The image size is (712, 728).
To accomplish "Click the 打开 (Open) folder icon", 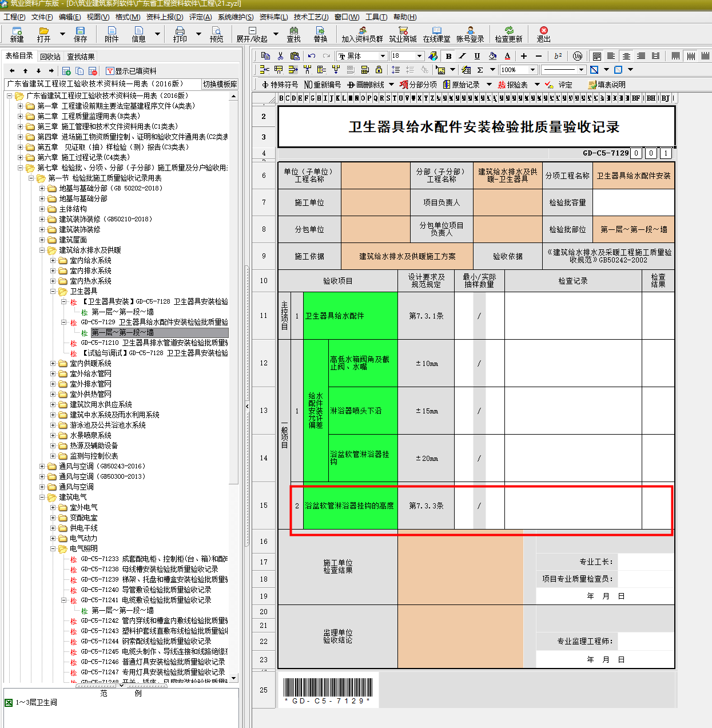I will click(x=43, y=34).
